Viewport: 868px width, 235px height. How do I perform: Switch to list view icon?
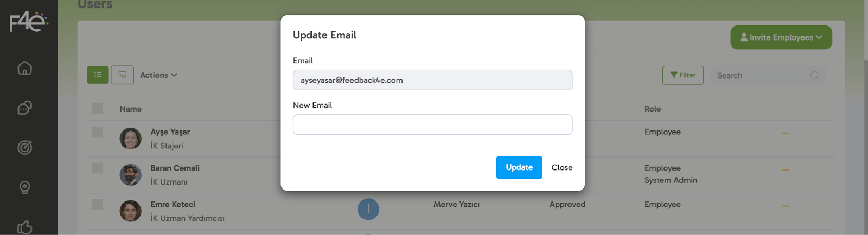98,75
